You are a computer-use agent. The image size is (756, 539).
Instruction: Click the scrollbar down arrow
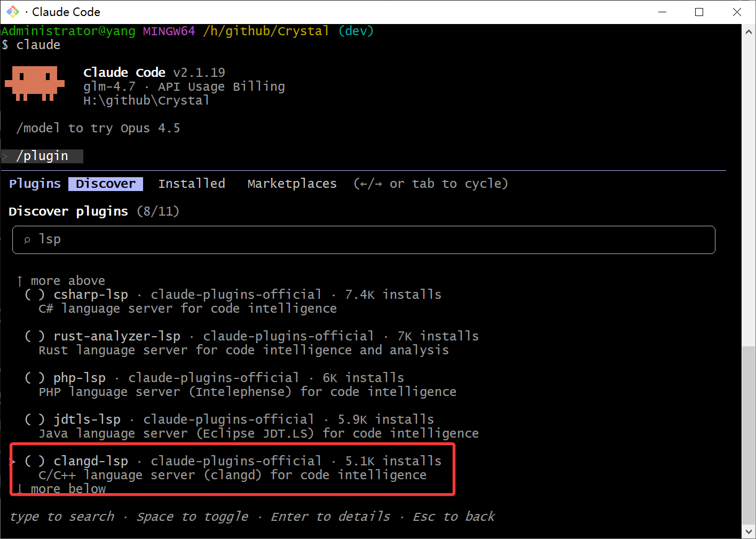pyautogui.click(x=749, y=532)
